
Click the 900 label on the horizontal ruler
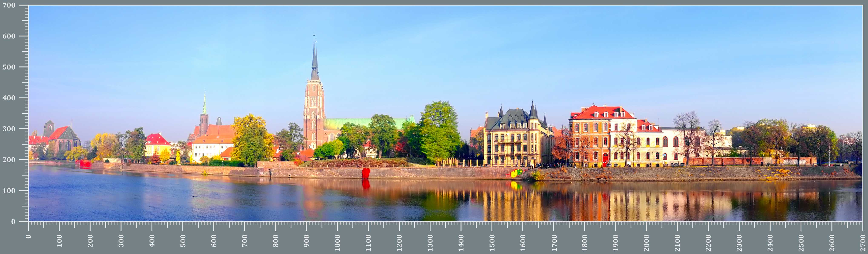coord(306,241)
